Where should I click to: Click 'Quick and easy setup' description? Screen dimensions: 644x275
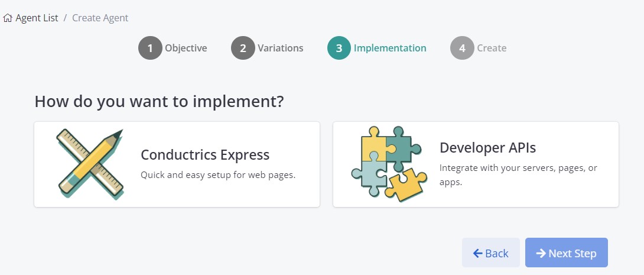tap(218, 174)
